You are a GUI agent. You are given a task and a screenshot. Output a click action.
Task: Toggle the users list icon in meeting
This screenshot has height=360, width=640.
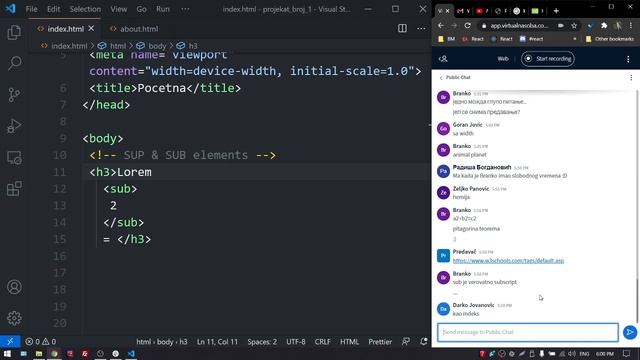[443, 59]
